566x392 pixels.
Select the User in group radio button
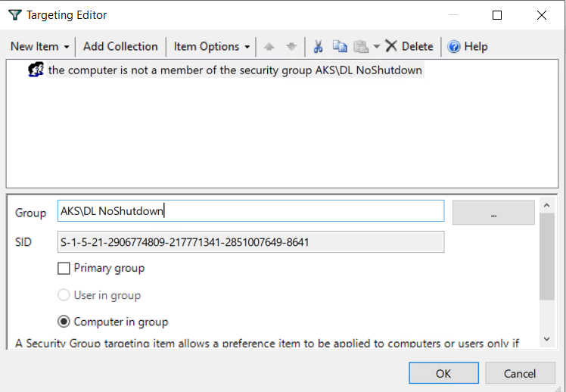coord(65,295)
